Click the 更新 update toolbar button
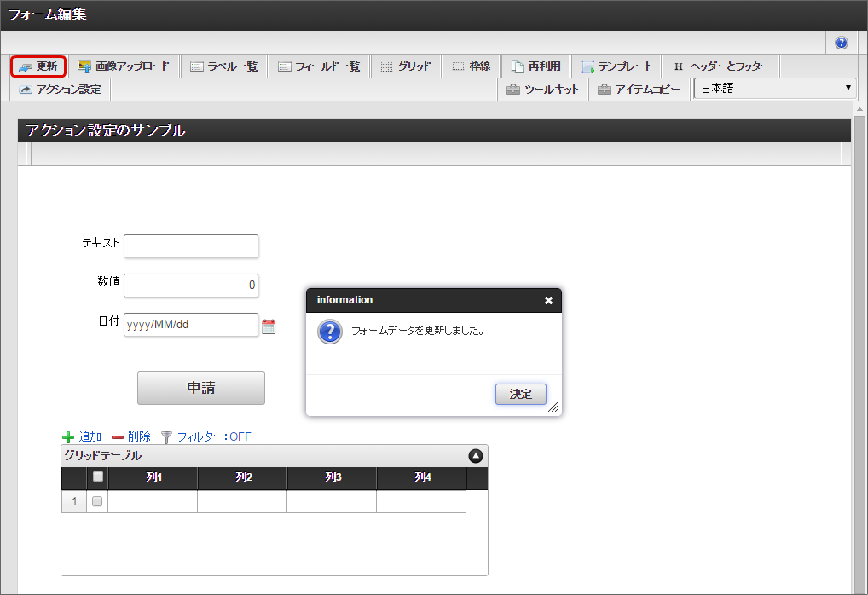Image resolution: width=868 pixels, height=595 pixels. (38, 66)
